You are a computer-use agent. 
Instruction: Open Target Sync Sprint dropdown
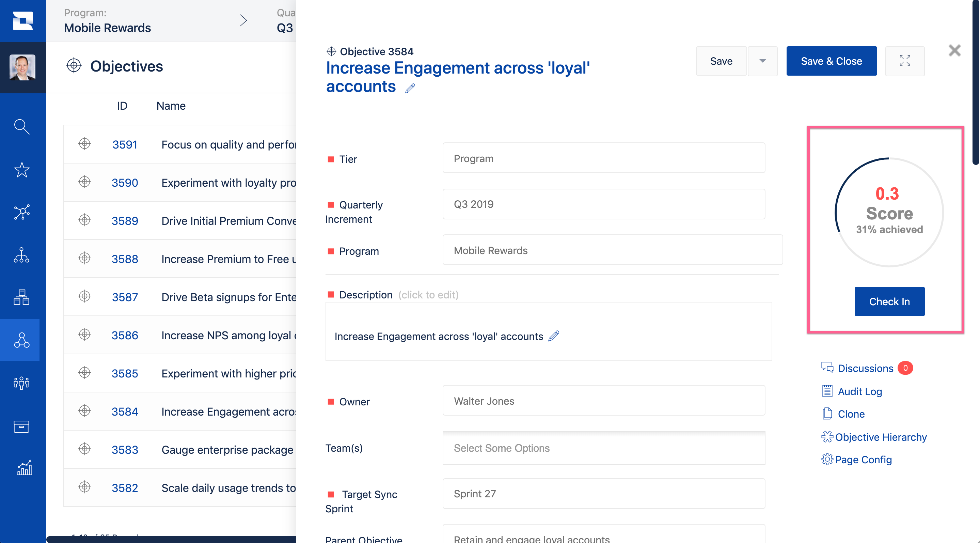coord(604,494)
